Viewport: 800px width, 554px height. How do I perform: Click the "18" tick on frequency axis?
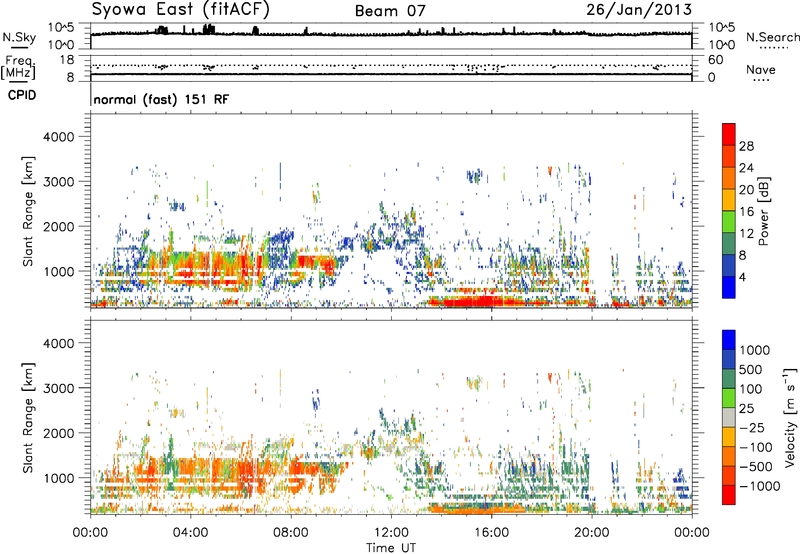[x=67, y=60]
